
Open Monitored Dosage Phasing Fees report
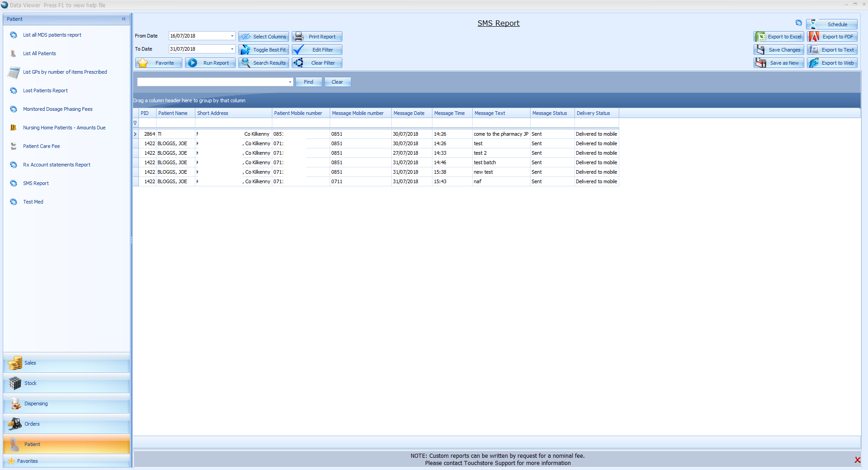tap(57, 109)
